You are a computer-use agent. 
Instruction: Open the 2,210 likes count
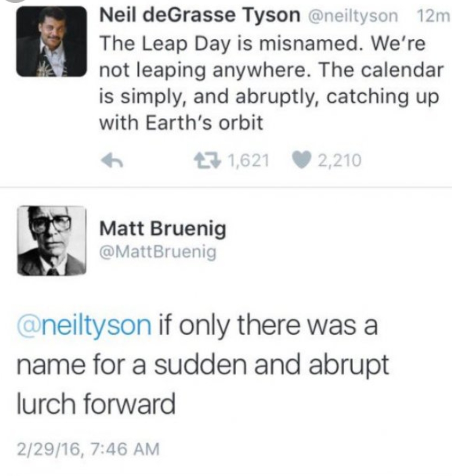[x=340, y=160]
